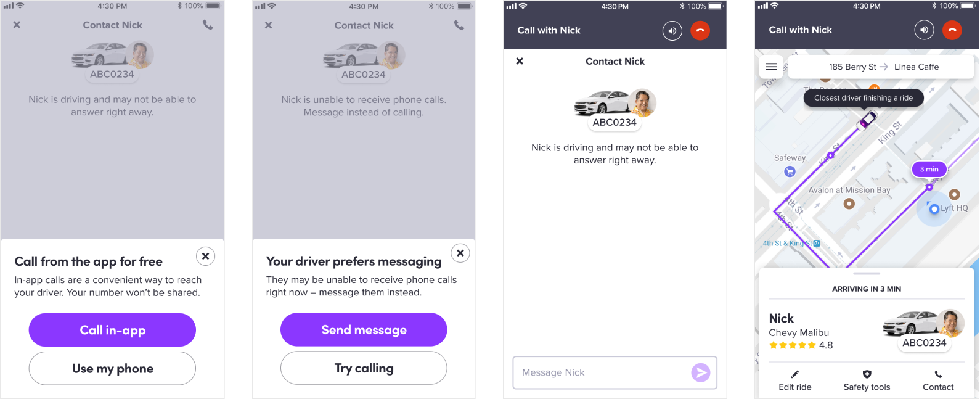Toggle the speaker button above the map

[x=924, y=30]
